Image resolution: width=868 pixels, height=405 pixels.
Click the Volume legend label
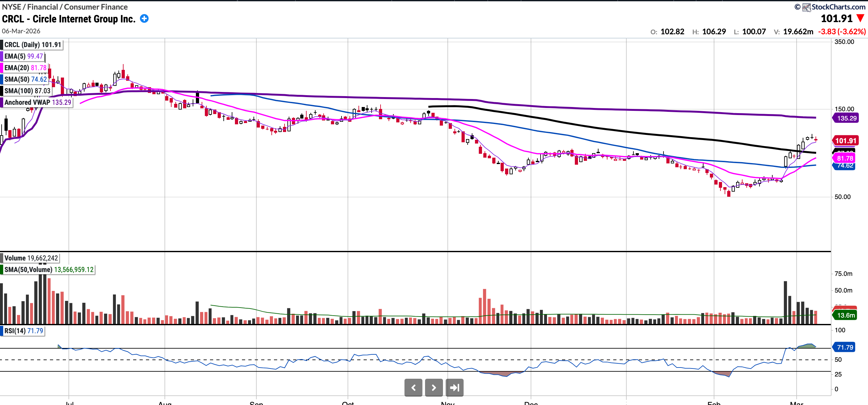[30, 258]
